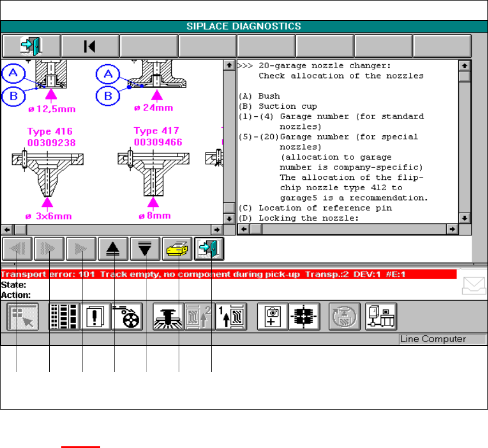Click the page-up triangle button

click(x=113, y=249)
